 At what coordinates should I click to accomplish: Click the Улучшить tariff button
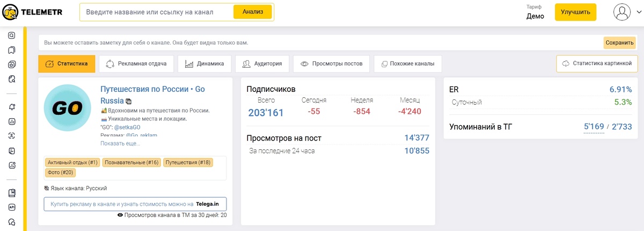click(x=575, y=12)
